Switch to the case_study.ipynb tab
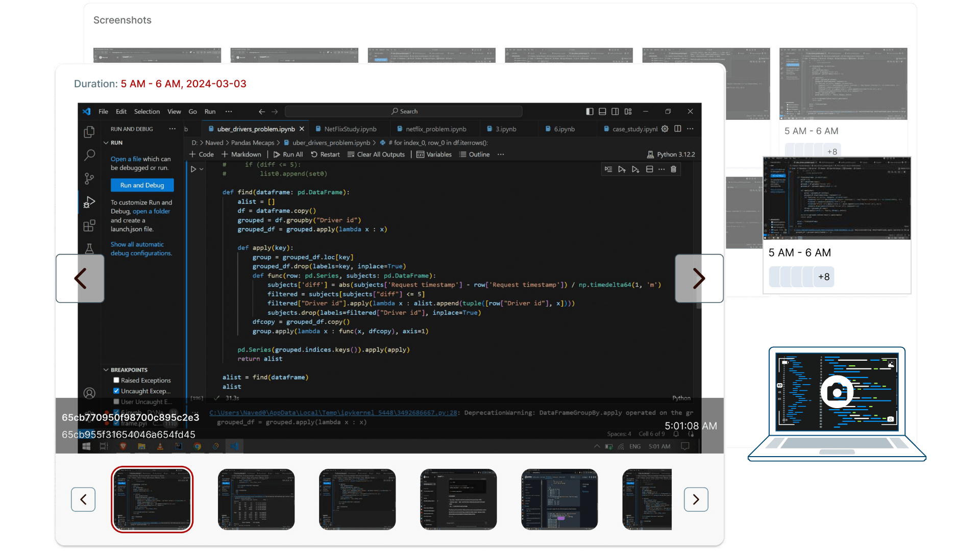Viewport: 980px width, 551px height. (x=630, y=129)
